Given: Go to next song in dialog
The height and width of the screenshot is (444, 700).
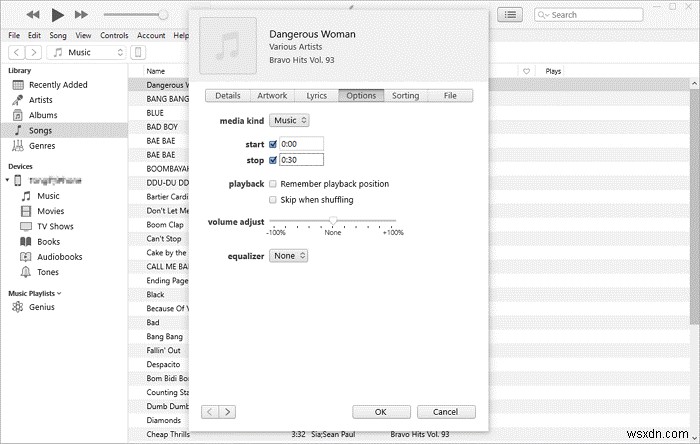Looking at the screenshot, I should click(x=227, y=412).
